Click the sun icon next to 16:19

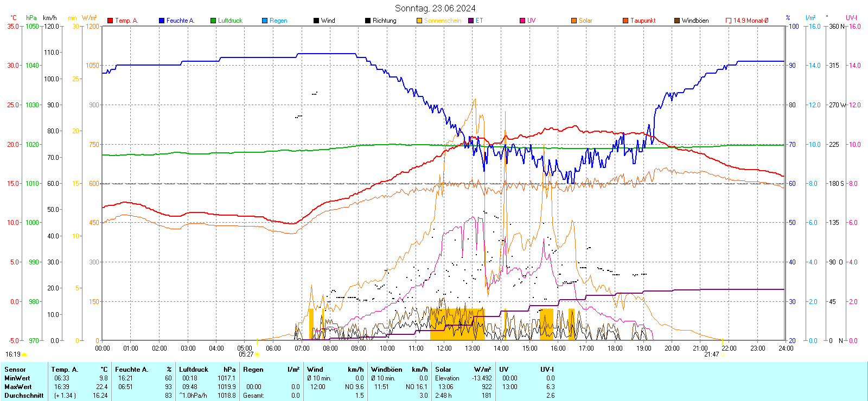[24, 354]
